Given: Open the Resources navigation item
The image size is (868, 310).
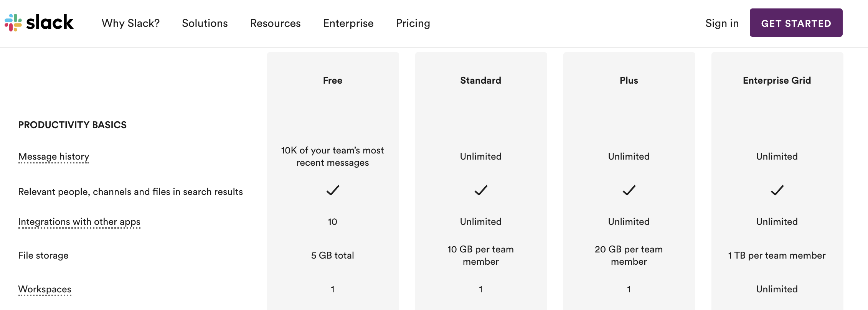Looking at the screenshot, I should [276, 23].
